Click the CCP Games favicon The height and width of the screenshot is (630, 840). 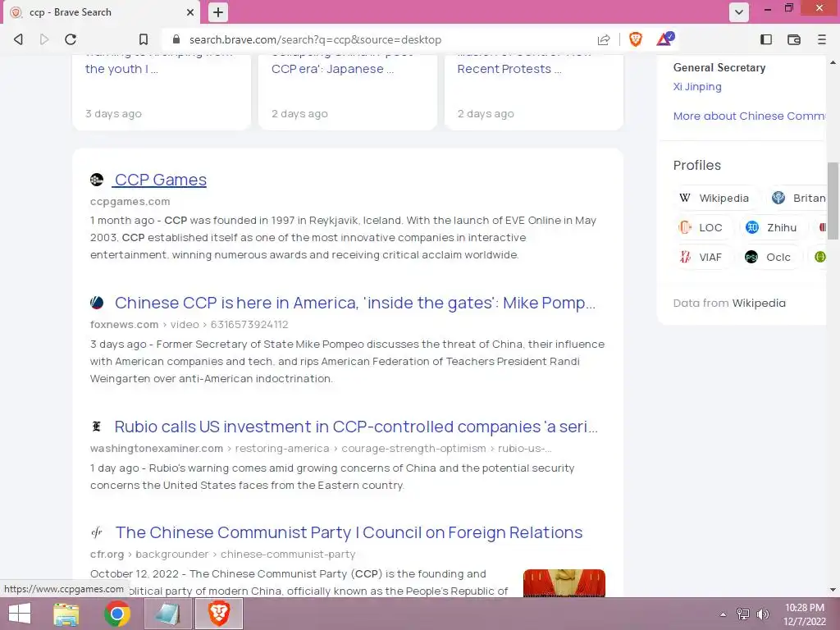97,180
